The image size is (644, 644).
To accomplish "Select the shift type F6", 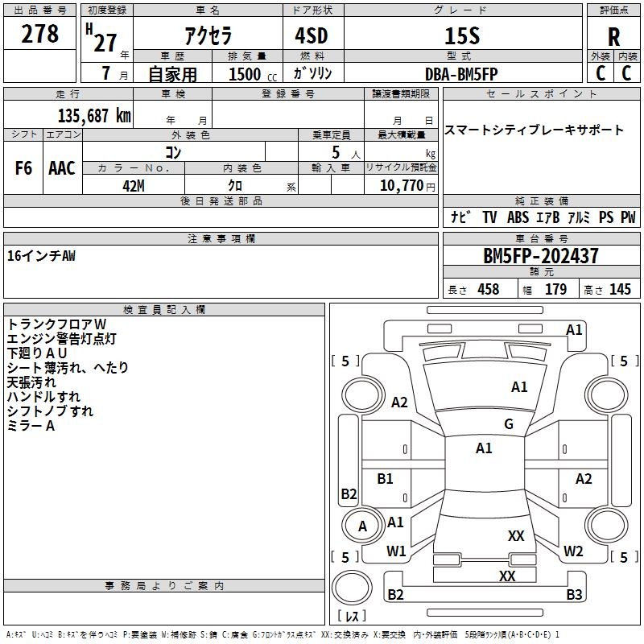I will (23, 168).
